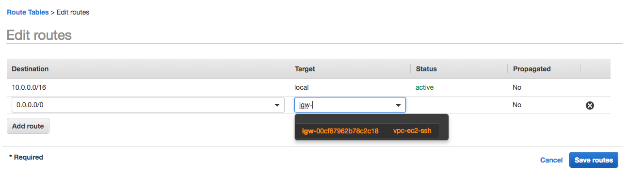The image size is (644, 195).
Task: Open the Destination dropdown arrow
Action: pos(277,105)
